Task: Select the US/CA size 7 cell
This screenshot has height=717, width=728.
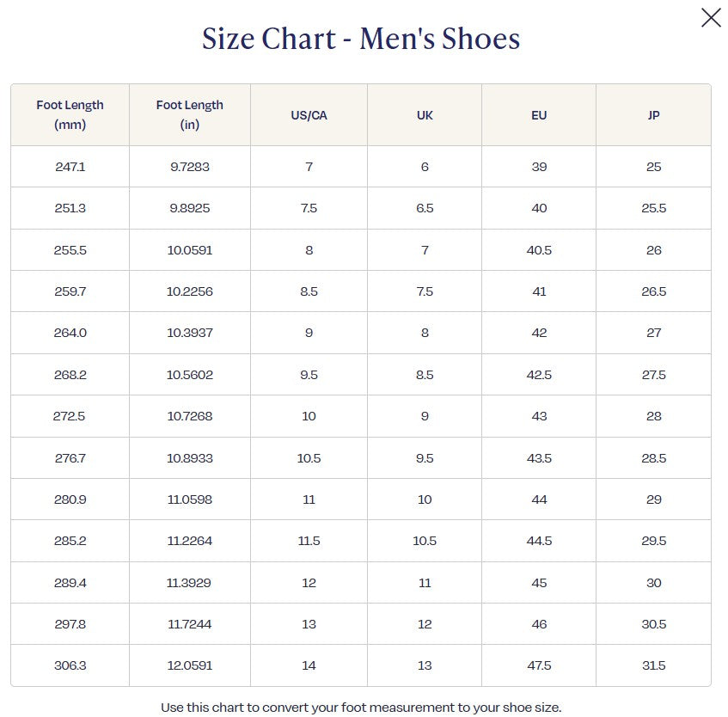Action: click(309, 167)
